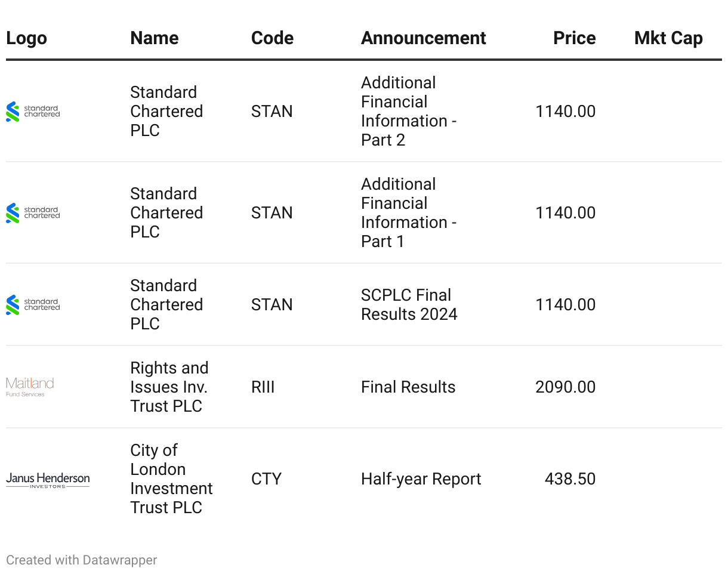
Task: Click the Standard Chartered logo in the Part 2 row
Action: (33, 112)
